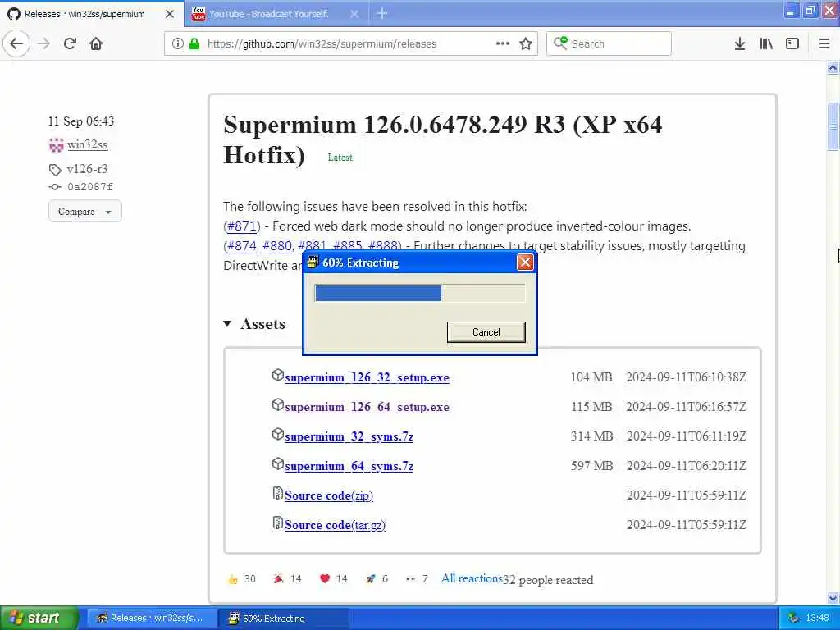Go back to the previous page

tap(16, 43)
